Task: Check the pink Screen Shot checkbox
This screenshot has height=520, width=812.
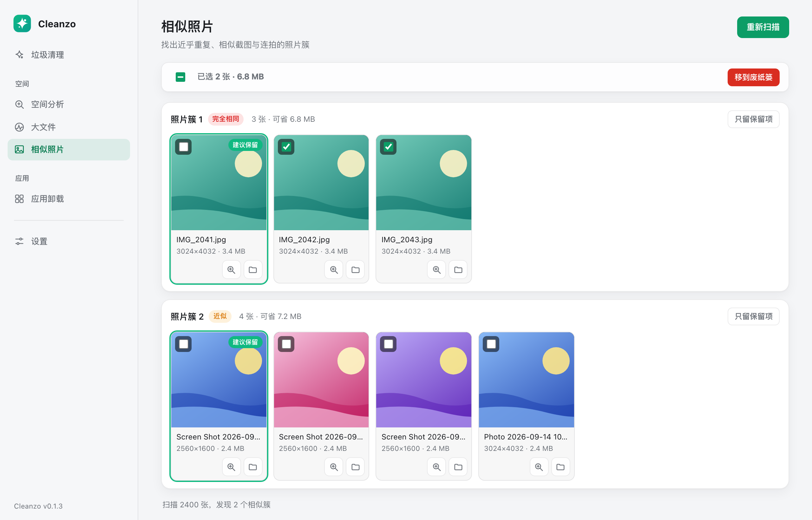Action: click(x=286, y=344)
